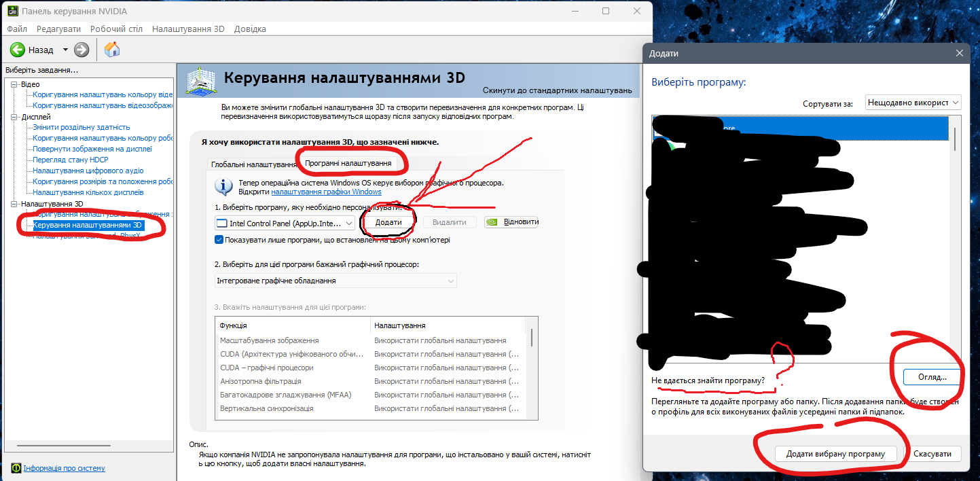
Task: Select Налаштування цифрового аудіо item
Action: coord(88,171)
